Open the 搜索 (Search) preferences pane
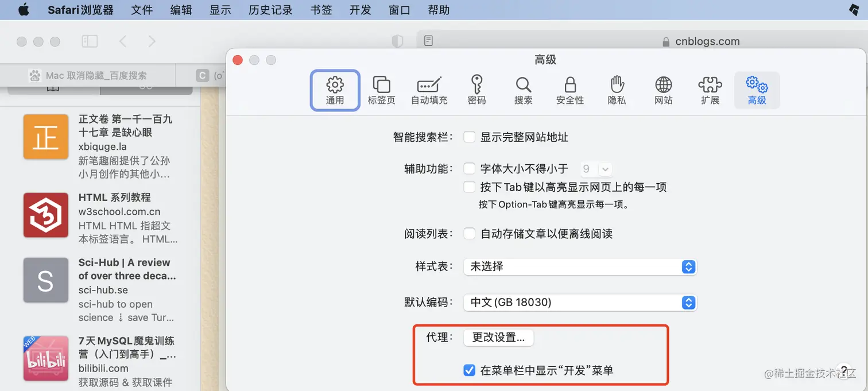 tap(523, 90)
